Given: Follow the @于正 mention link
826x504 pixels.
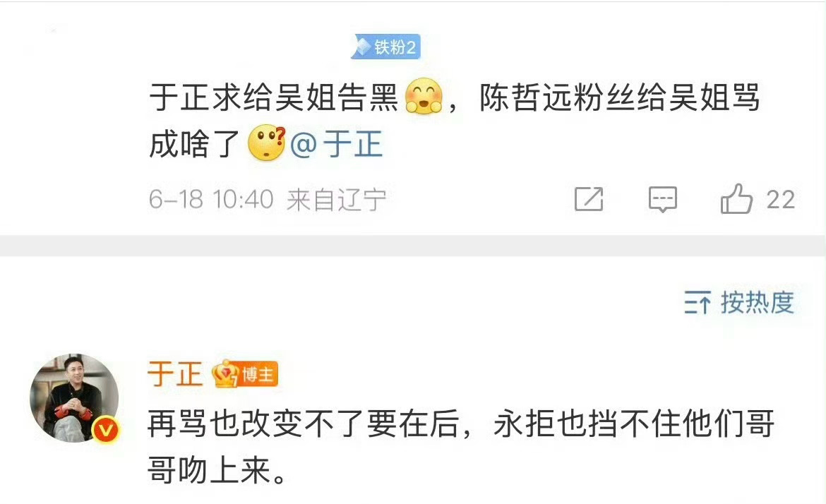Looking at the screenshot, I should [x=336, y=144].
